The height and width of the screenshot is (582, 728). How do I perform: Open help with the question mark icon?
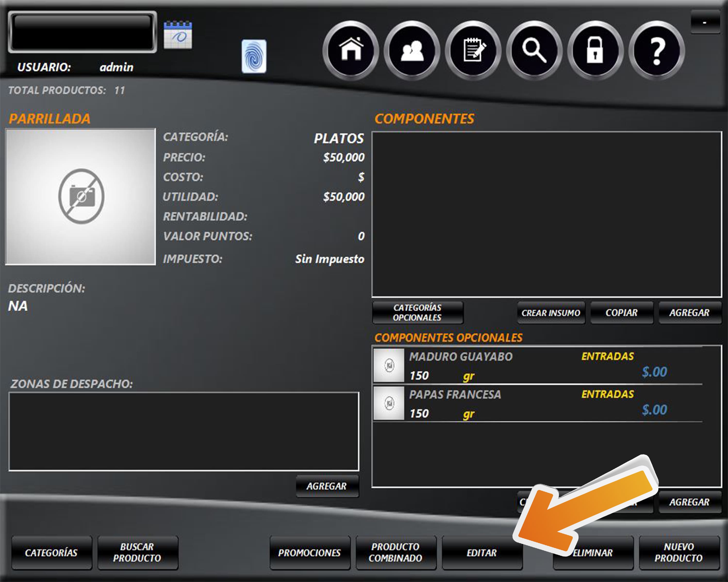coord(656,51)
